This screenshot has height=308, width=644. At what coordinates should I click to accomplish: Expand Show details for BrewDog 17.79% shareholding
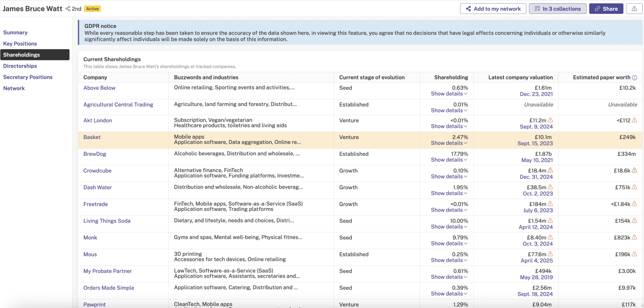tap(449, 160)
